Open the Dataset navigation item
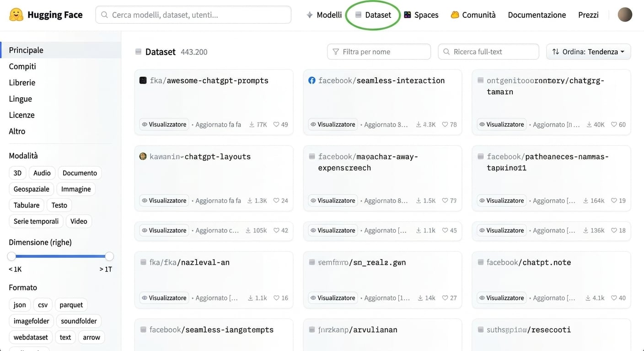The image size is (644, 351). pos(373,15)
